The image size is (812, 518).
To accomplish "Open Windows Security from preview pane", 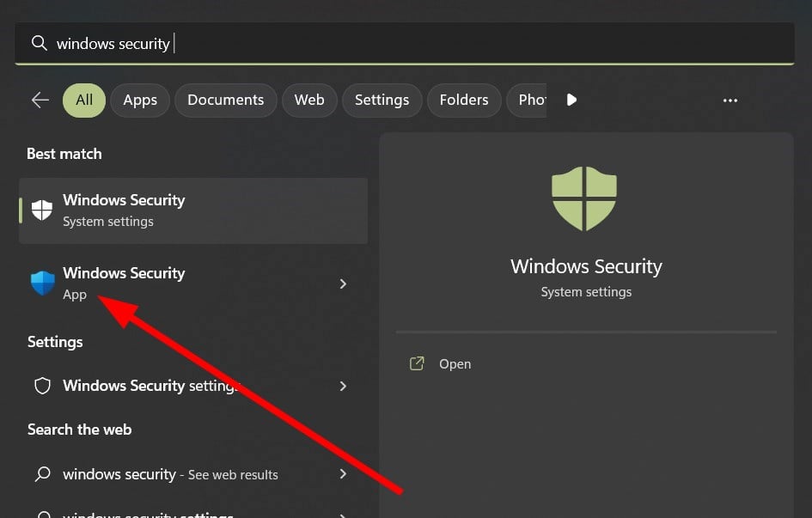I will (455, 363).
